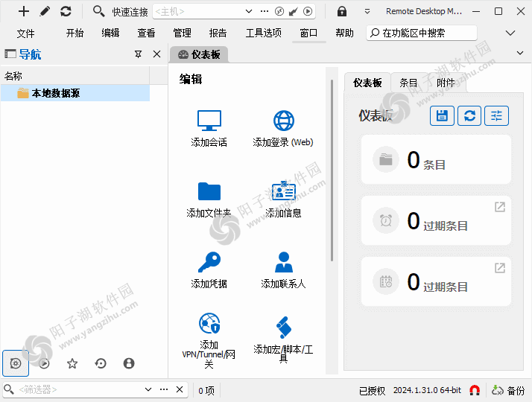Select 本地数据源 tree item

(75, 93)
